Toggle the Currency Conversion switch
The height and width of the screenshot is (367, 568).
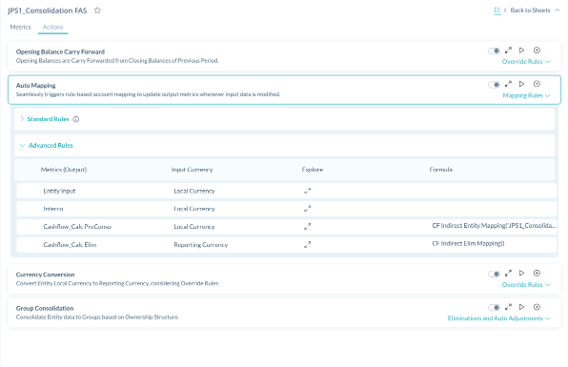(x=494, y=274)
